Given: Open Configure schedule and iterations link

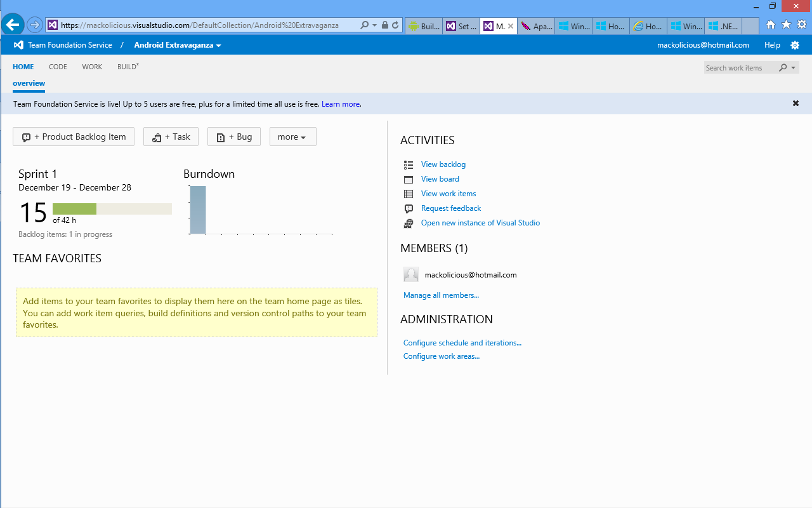Looking at the screenshot, I should tap(462, 343).
